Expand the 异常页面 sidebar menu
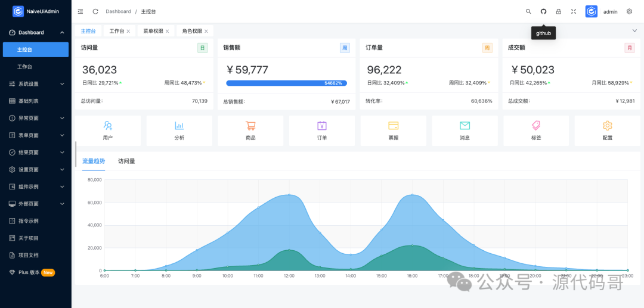644x308 pixels. [62, 118]
